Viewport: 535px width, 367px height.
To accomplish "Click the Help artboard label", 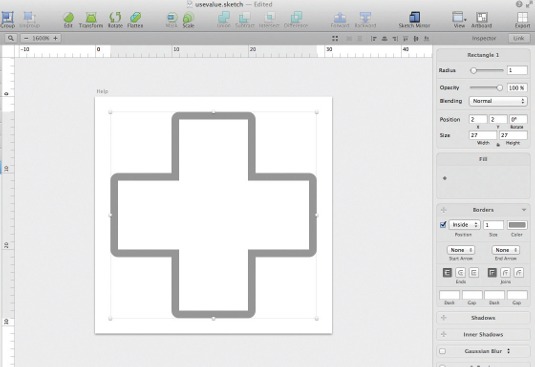I will [x=102, y=91].
